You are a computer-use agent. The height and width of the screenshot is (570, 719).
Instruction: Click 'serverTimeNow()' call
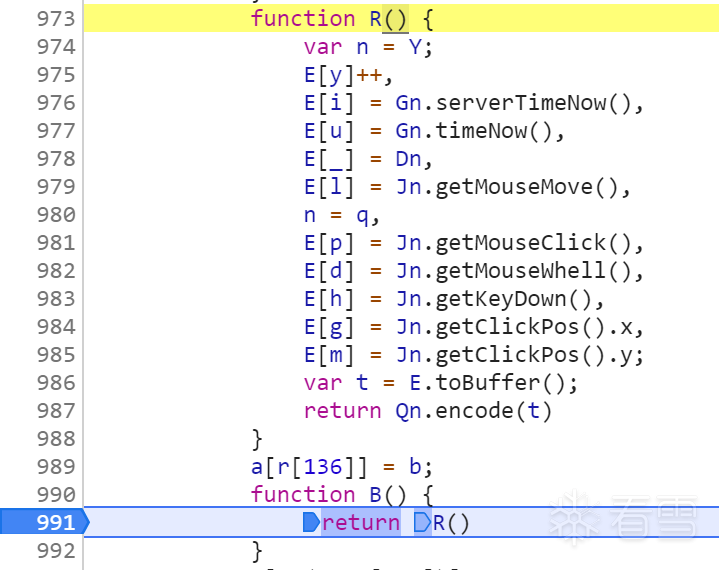(535, 103)
